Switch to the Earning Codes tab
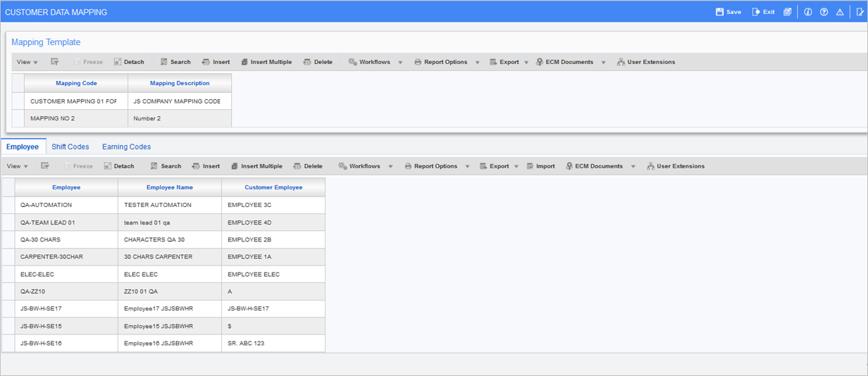 pos(126,146)
